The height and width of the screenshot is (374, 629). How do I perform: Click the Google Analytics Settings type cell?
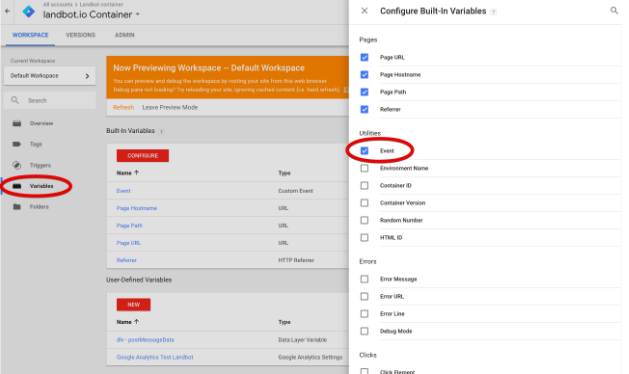[x=310, y=357]
